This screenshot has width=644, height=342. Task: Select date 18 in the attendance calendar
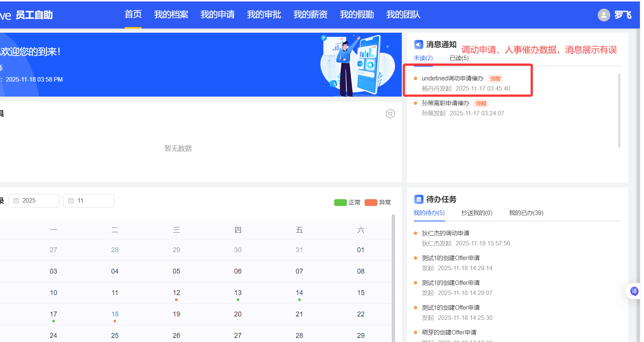(115, 314)
